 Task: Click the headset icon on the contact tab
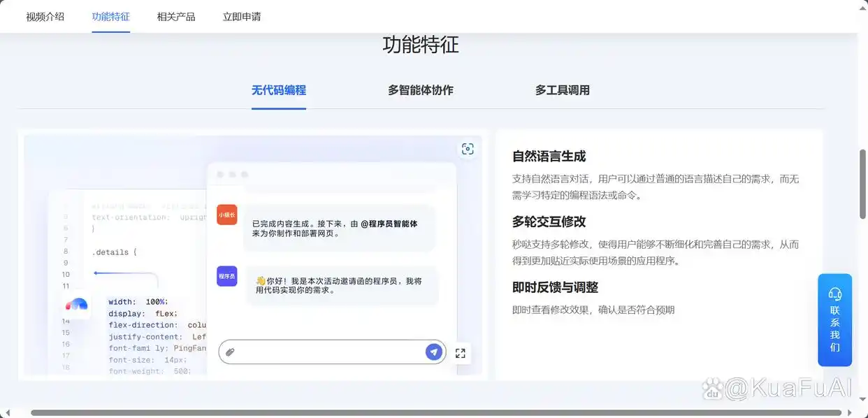pyautogui.click(x=834, y=294)
